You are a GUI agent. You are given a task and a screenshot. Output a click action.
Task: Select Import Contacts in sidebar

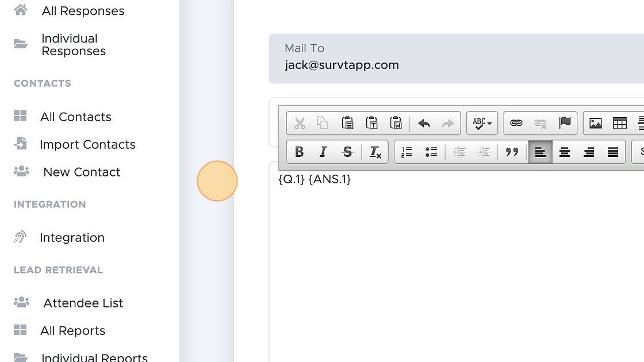point(87,144)
